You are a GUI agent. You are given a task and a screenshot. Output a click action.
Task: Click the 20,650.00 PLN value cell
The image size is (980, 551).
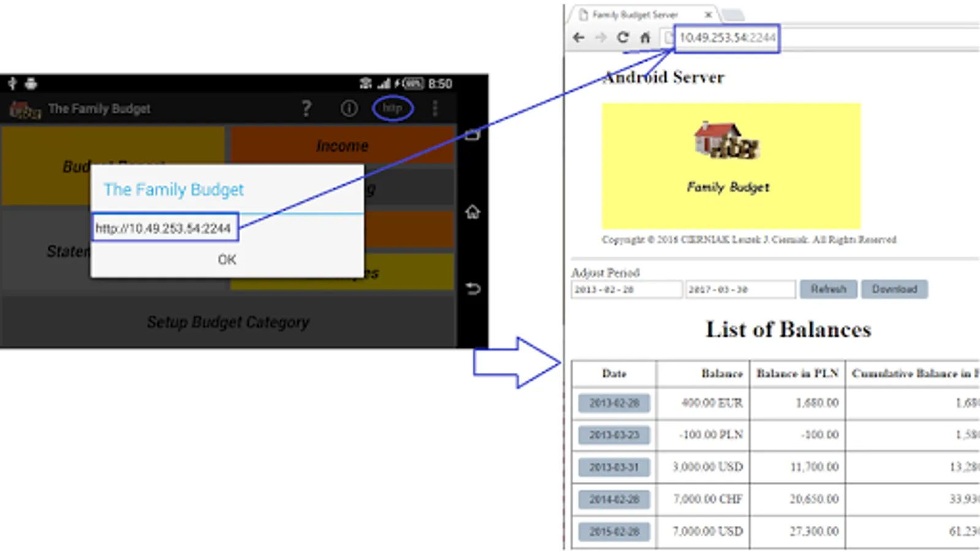pos(797,499)
